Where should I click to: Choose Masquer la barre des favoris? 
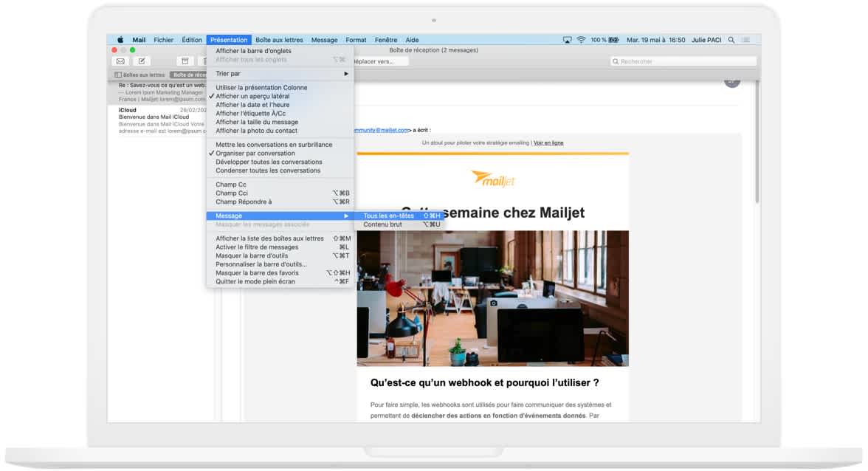280,273
